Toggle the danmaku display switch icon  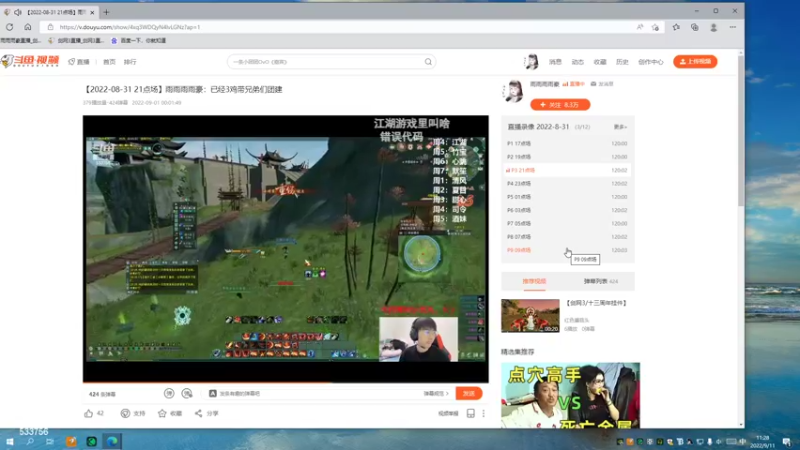pos(169,393)
